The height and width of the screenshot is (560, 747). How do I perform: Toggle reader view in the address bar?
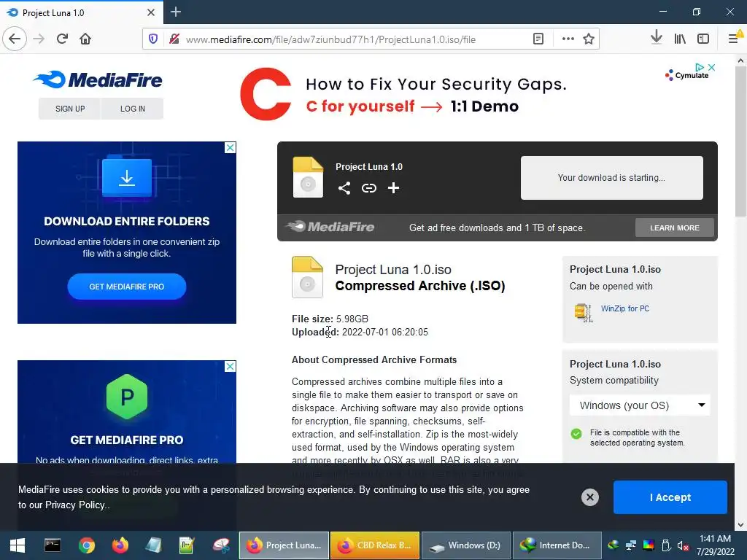click(x=538, y=39)
